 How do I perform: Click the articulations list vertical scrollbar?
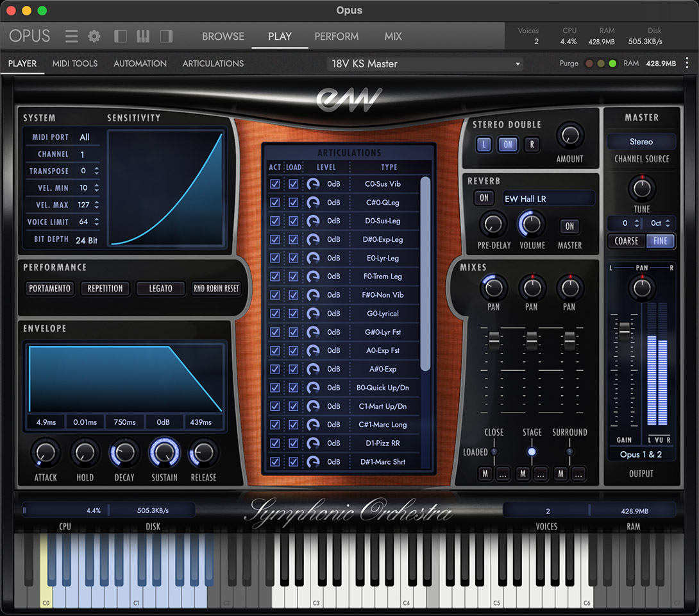point(425,273)
